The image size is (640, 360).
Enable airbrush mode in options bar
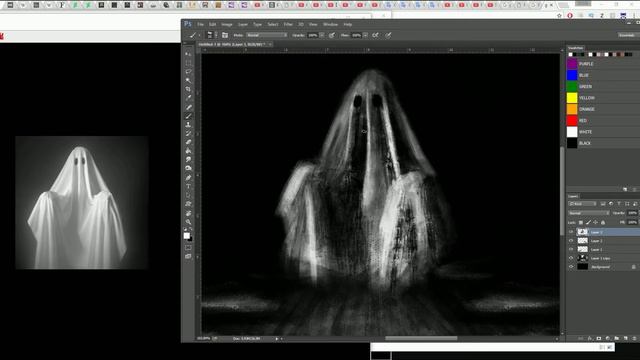click(375, 35)
